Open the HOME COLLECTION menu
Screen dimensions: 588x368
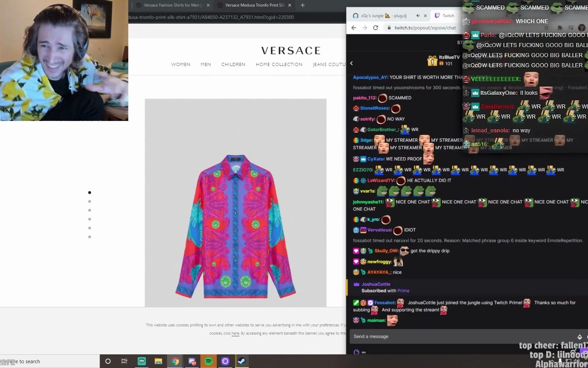[279, 64]
